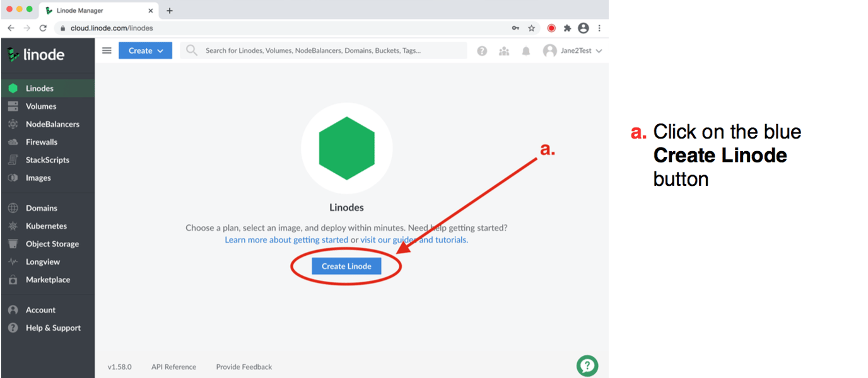
Task: Open the Jane2Test account dropdown
Action: [x=573, y=50]
